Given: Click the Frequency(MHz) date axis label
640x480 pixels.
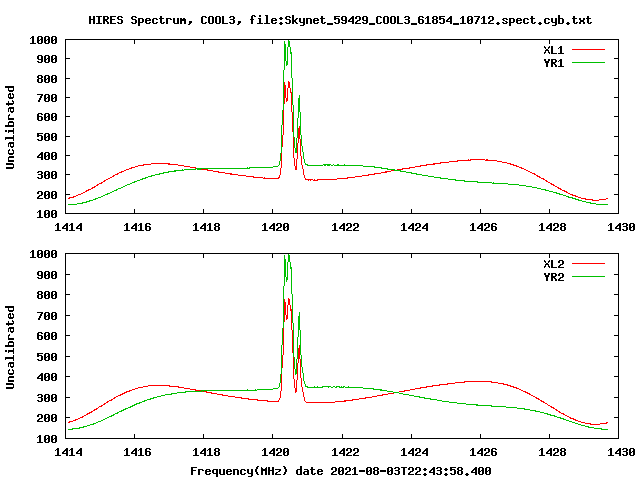Looking at the screenshot, I should [340, 471].
